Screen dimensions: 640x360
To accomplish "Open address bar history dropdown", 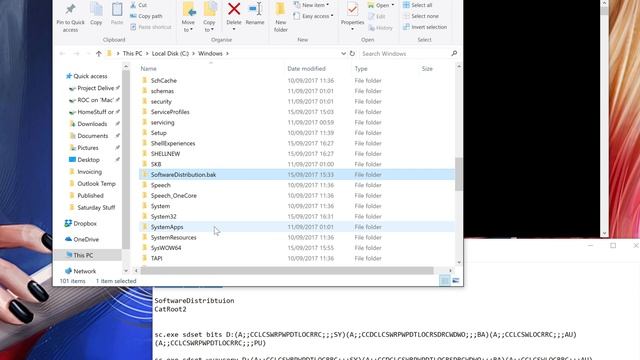I will (x=343, y=53).
